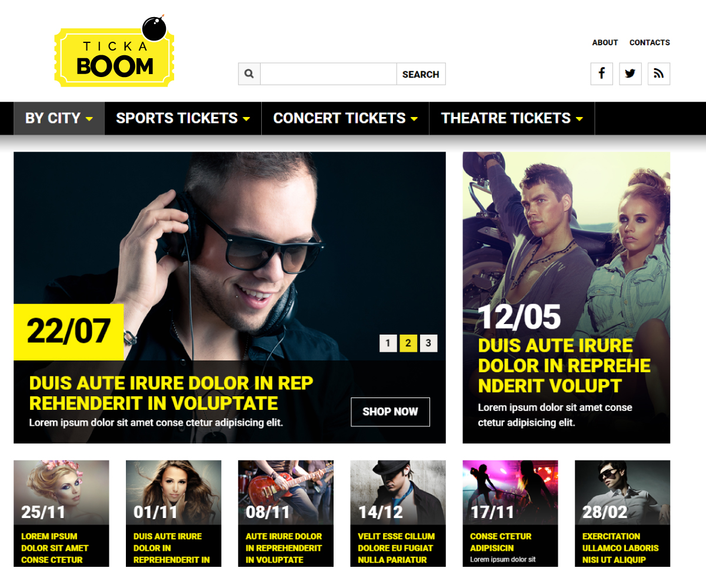Open the 12/05 couple event banner
The height and width of the screenshot is (588, 706).
point(567,298)
